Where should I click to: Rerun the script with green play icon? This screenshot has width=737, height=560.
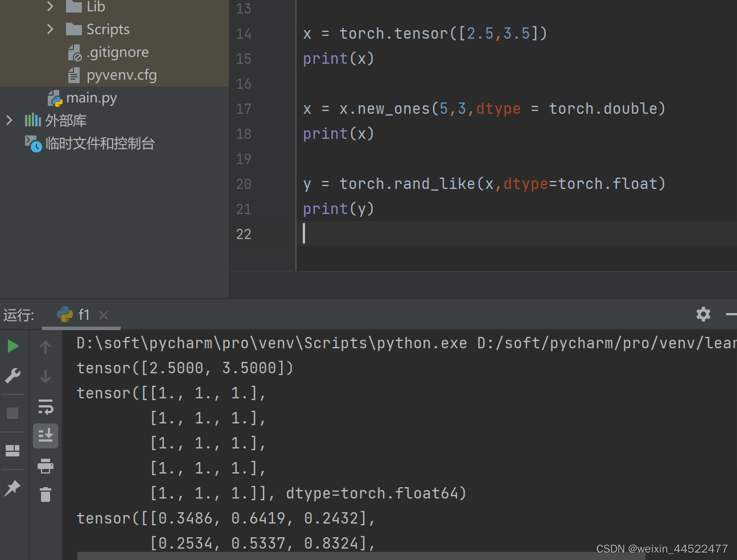click(13, 346)
